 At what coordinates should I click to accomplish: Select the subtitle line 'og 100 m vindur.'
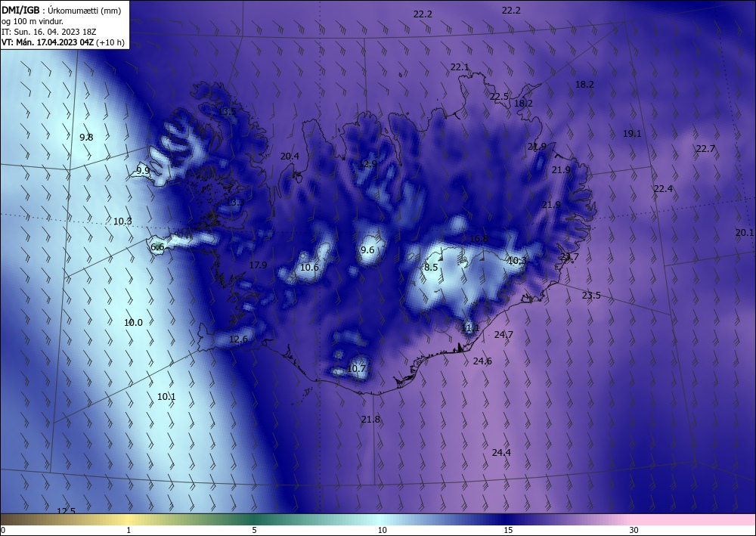[x=33, y=21]
